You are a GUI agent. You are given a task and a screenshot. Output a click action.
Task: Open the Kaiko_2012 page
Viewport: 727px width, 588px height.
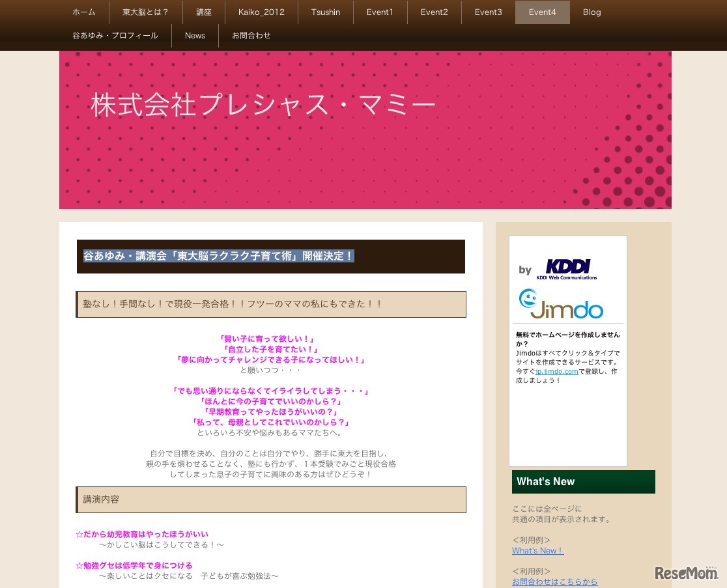tap(261, 12)
